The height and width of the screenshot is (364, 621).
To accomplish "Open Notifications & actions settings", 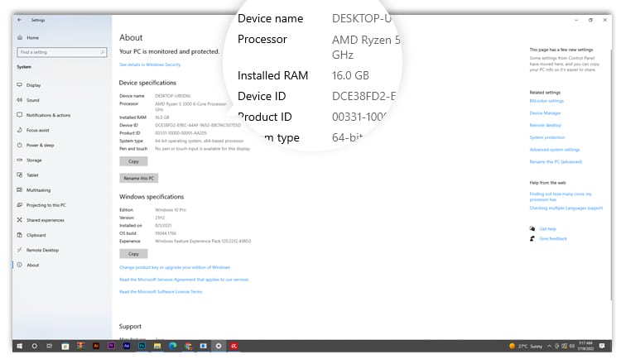I will point(48,115).
